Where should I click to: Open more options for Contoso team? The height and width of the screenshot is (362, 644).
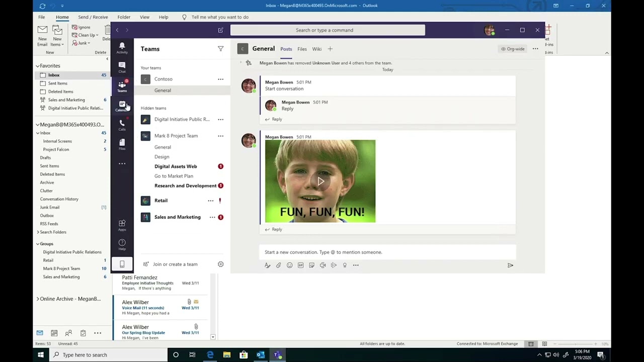tap(220, 79)
